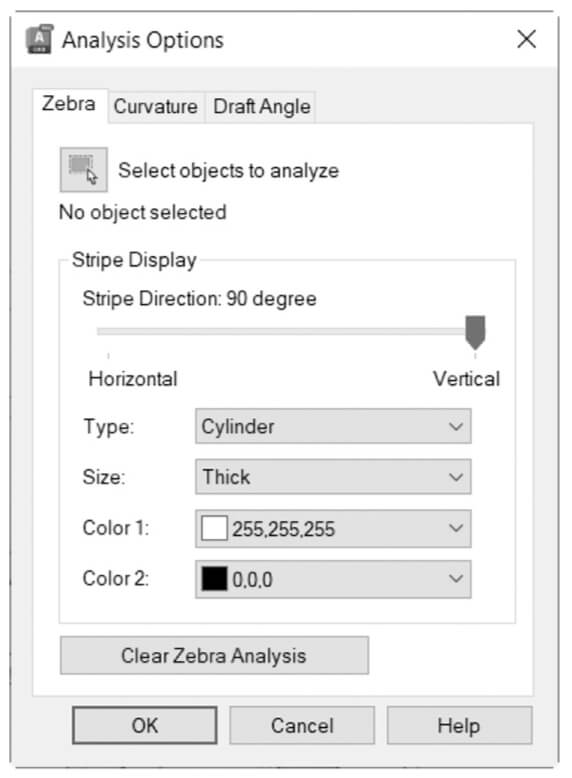Viewport: 572px width, 778px height.
Task: Expand the Color 1 dropdown
Action: pos(333,528)
